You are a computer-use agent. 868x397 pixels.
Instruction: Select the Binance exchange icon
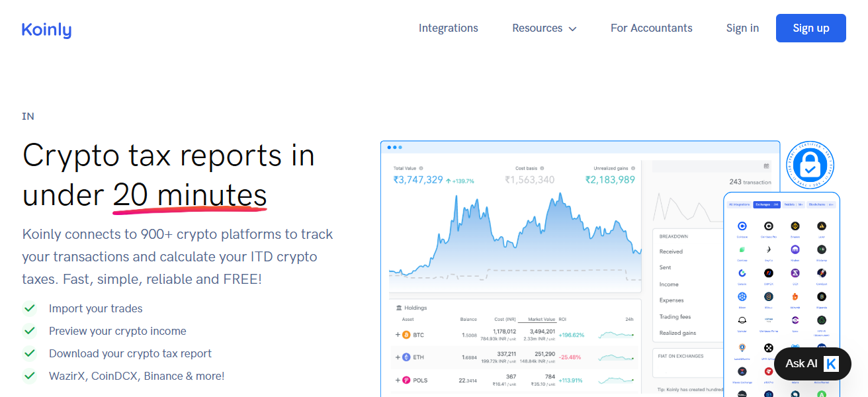coord(795,226)
